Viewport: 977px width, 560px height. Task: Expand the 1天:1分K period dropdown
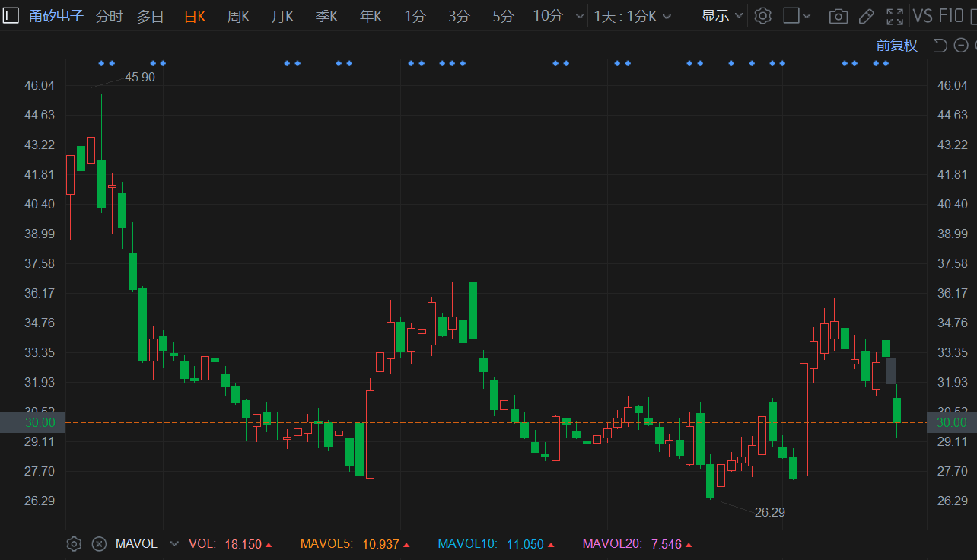[x=632, y=16]
